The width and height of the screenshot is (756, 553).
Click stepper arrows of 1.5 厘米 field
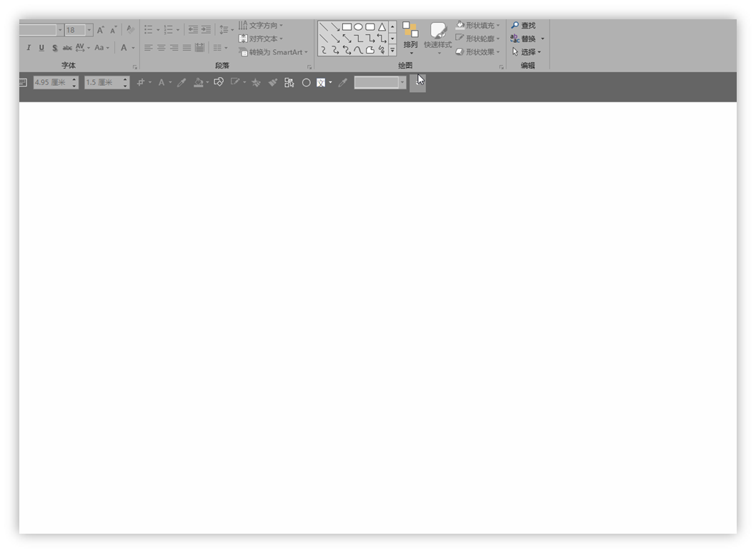(x=125, y=82)
